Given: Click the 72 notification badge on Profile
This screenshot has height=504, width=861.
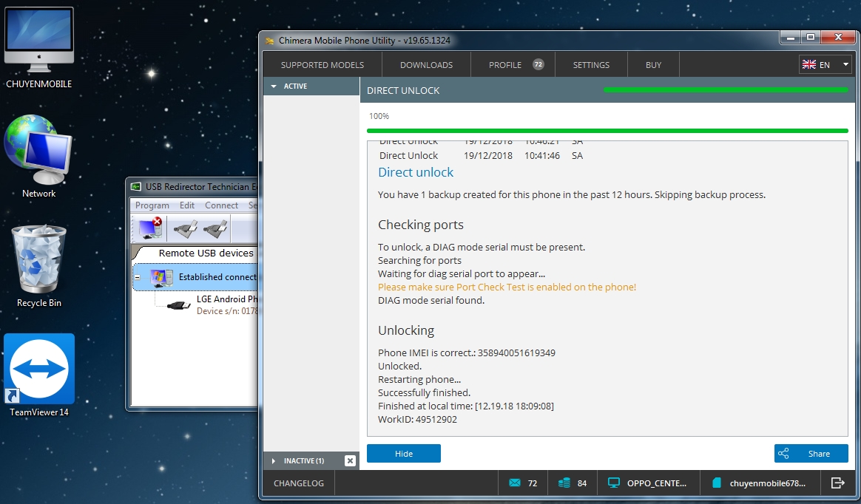Looking at the screenshot, I should 538,64.
